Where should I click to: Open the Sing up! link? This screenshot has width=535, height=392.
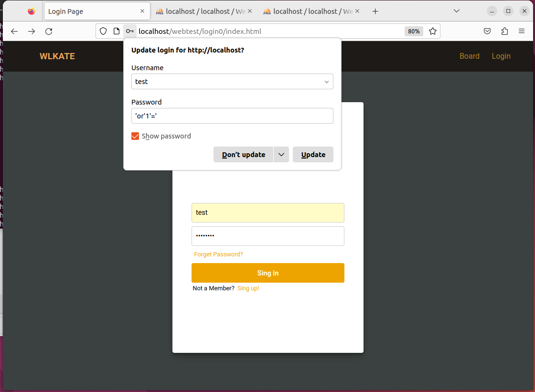pos(248,288)
